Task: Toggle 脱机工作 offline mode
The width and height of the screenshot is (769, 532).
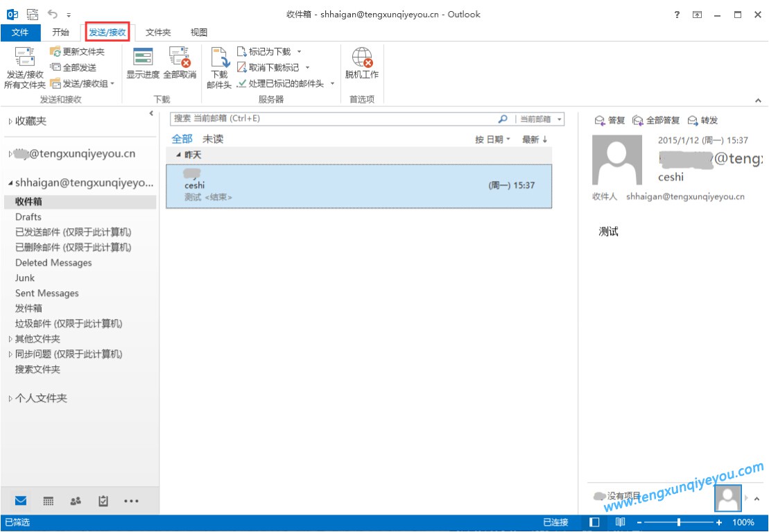Action: 362,63
